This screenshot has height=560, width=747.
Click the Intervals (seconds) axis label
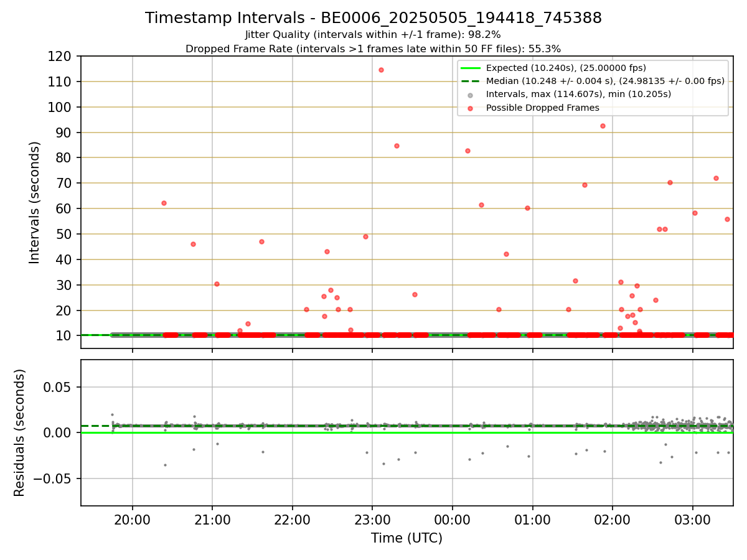point(35,202)
